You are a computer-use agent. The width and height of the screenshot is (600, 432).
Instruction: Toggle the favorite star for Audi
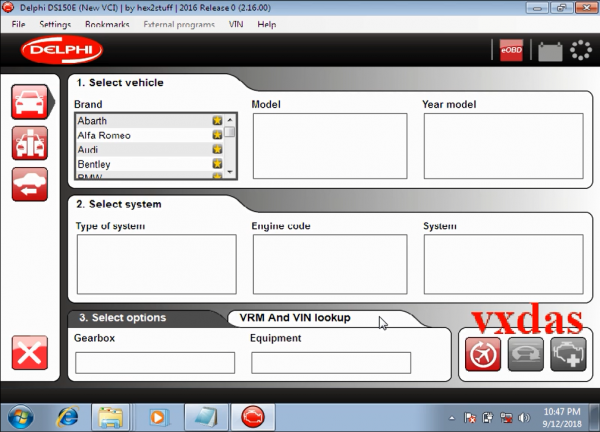pos(217,149)
